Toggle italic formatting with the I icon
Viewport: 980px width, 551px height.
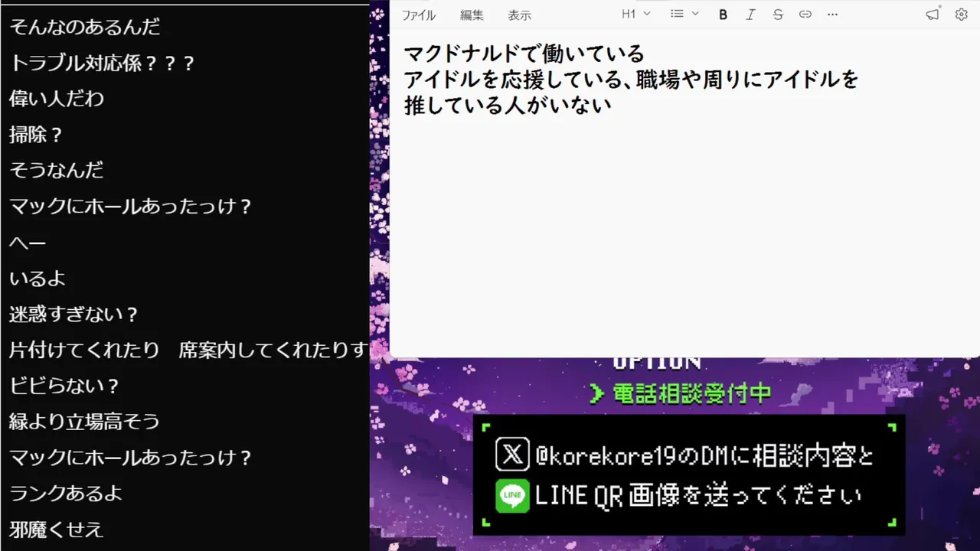(x=750, y=14)
